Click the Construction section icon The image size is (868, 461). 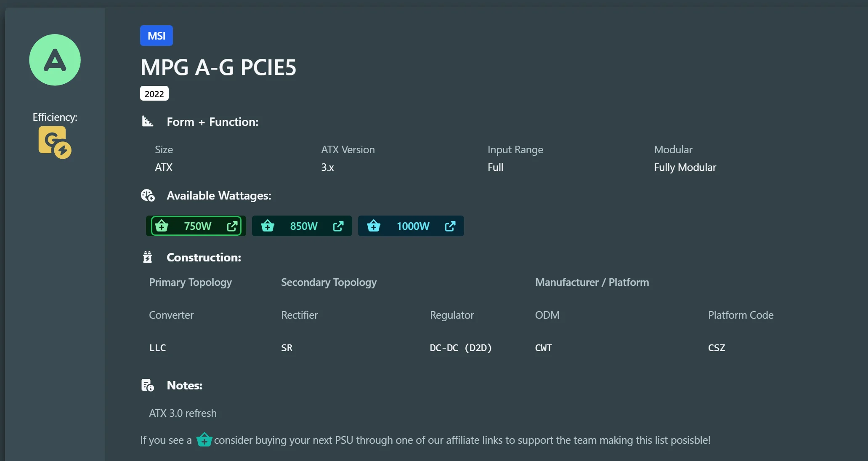coord(147,257)
